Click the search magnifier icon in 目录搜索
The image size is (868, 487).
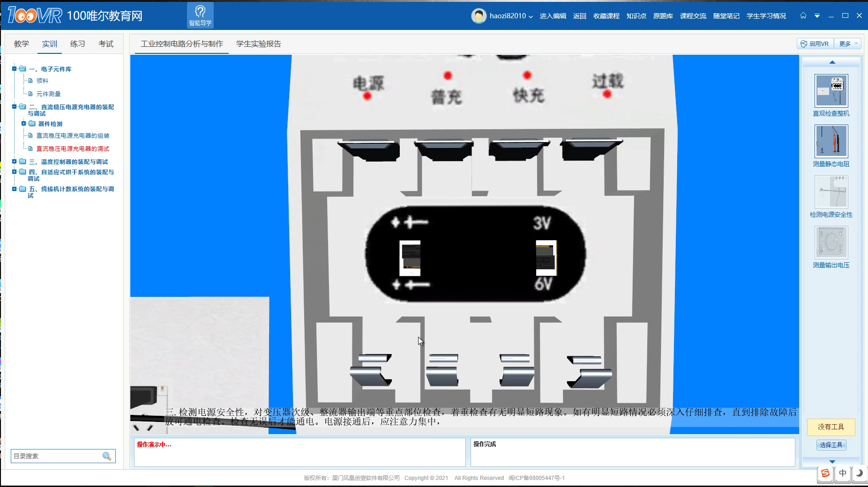click(107, 456)
